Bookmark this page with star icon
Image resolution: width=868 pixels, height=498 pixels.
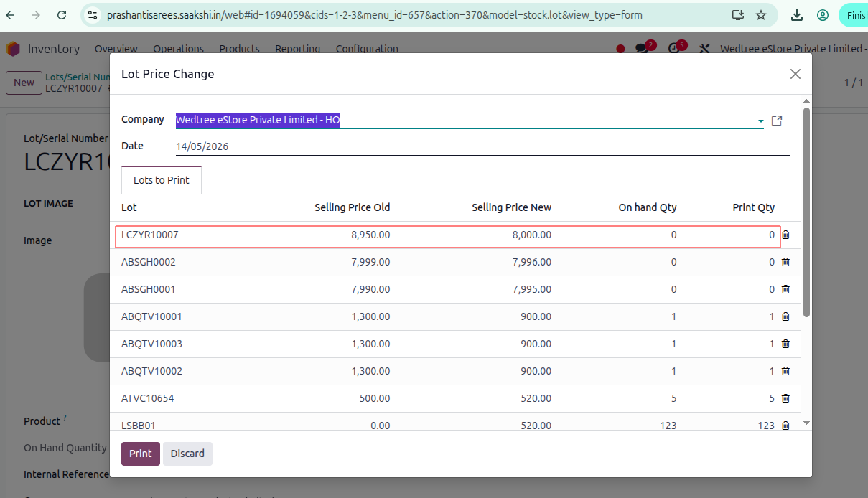click(x=761, y=15)
